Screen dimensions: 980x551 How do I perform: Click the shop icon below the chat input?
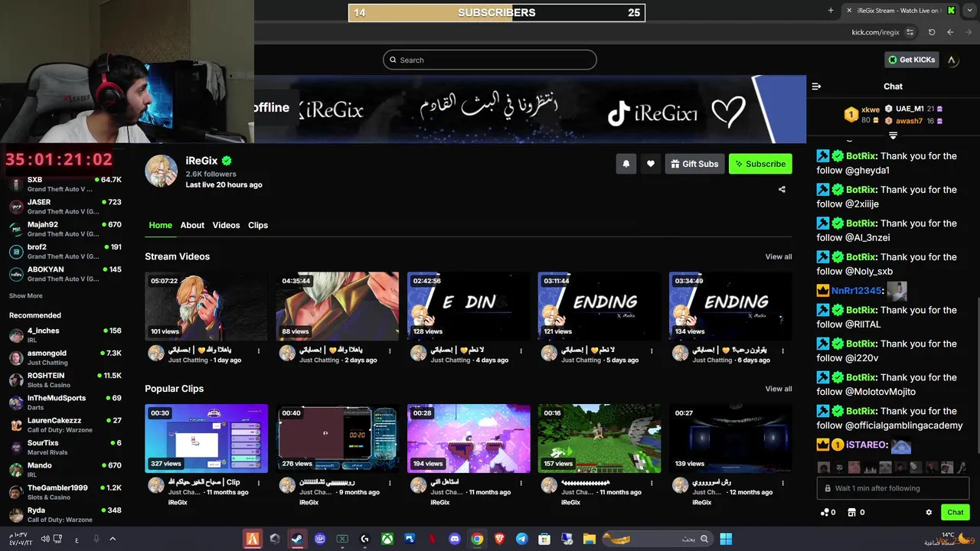tap(852, 512)
